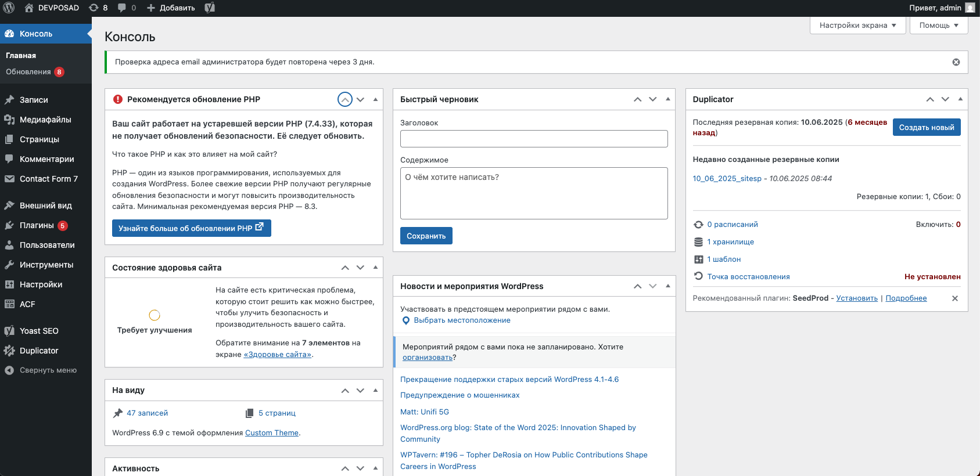This screenshot has width=980, height=476.
Task: Move Состояние здоровья сайта widget up
Action: click(x=345, y=268)
